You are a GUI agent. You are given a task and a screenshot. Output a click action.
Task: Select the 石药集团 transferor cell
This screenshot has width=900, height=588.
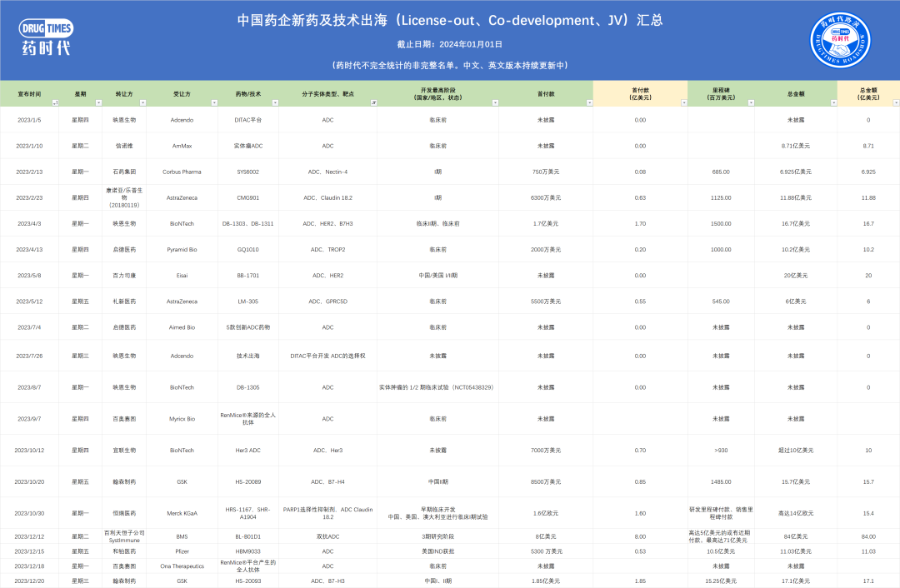(124, 172)
